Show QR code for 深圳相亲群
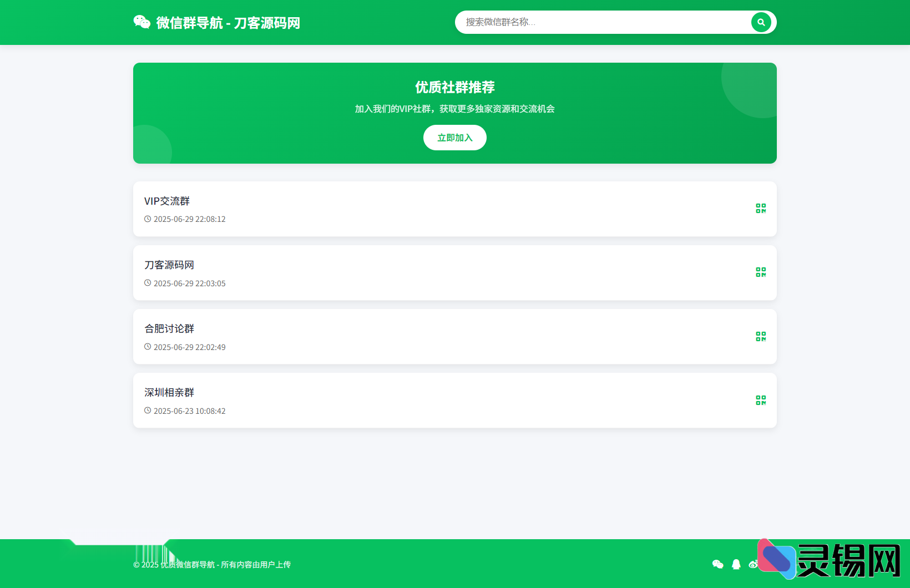Image resolution: width=910 pixels, height=588 pixels. 761,400
